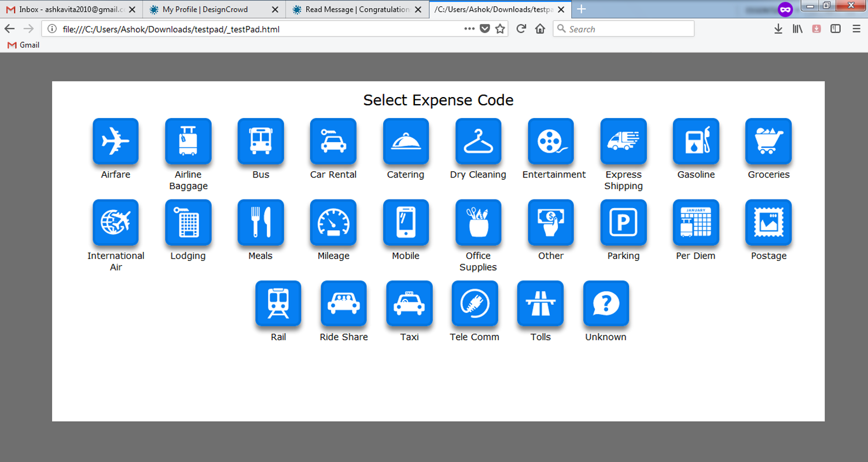Choose the Rail train icon
The image size is (868, 462).
click(278, 304)
